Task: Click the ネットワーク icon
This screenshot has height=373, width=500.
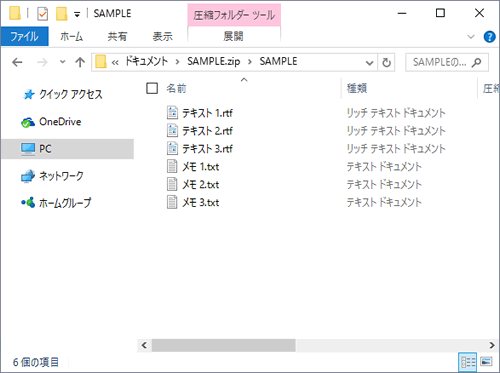Action: tap(28, 176)
